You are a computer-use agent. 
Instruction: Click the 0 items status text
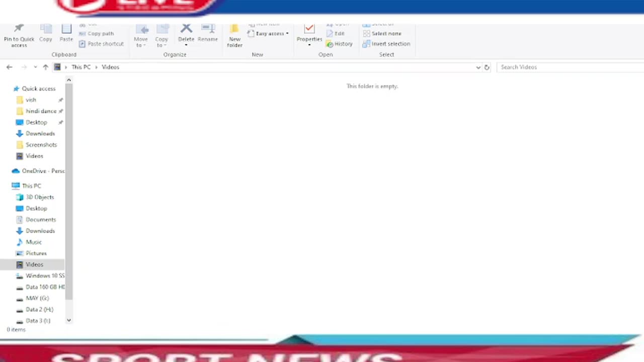coord(16,330)
